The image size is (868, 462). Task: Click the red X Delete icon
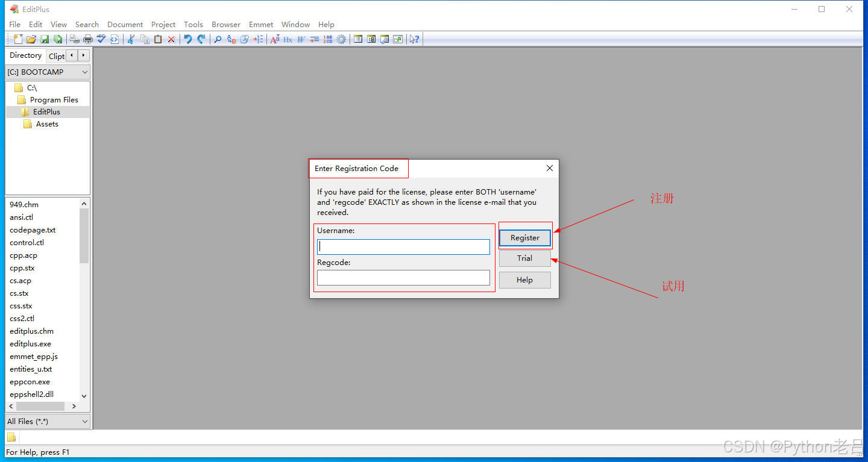[171, 39]
